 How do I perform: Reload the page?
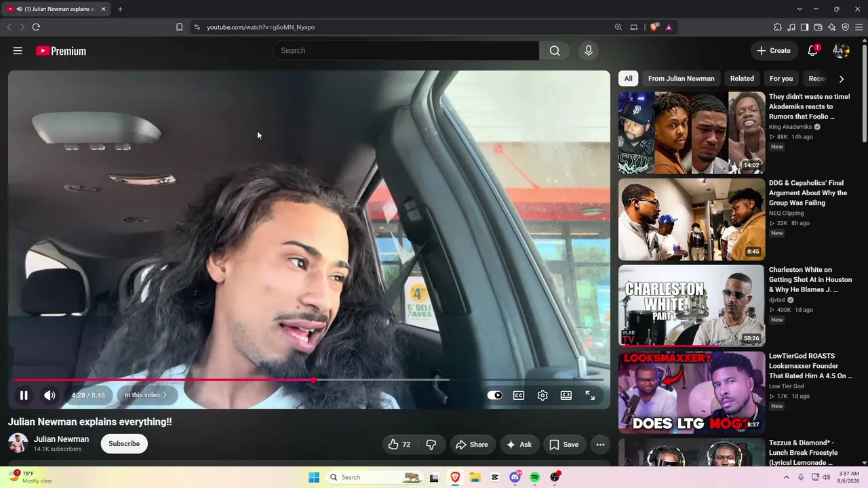[x=36, y=27]
